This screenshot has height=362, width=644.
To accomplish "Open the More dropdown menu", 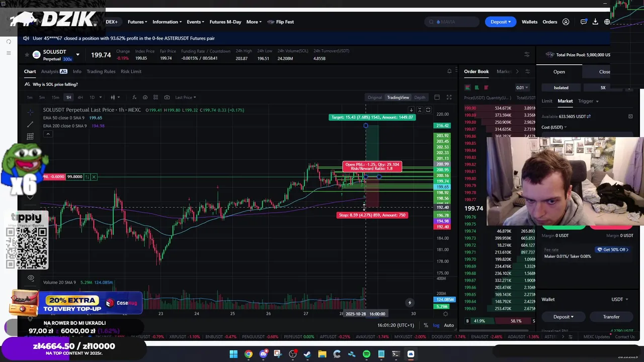I will 254,22.
